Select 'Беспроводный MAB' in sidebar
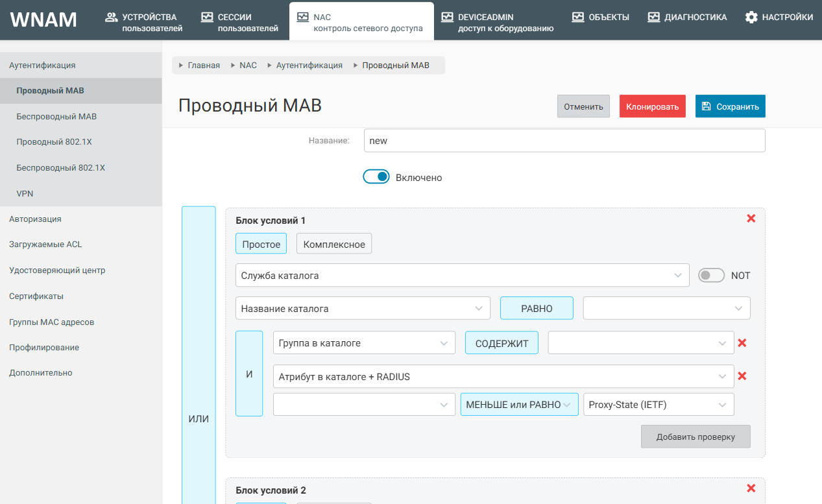 tap(56, 117)
